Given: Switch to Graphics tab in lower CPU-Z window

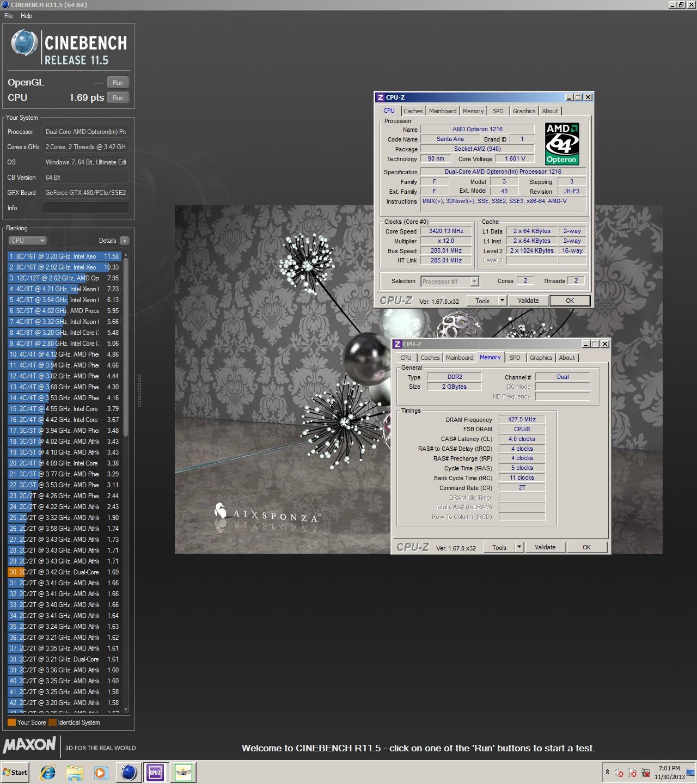Looking at the screenshot, I should [x=541, y=358].
